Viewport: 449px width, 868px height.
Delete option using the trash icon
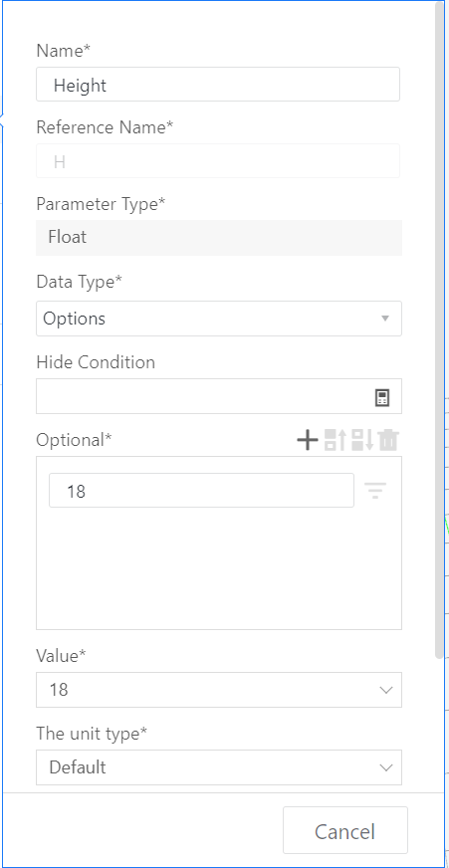coord(388,440)
